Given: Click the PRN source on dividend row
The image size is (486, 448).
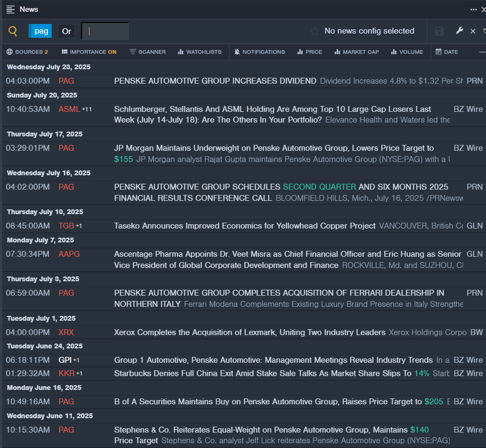Looking at the screenshot, I should tap(474, 81).
